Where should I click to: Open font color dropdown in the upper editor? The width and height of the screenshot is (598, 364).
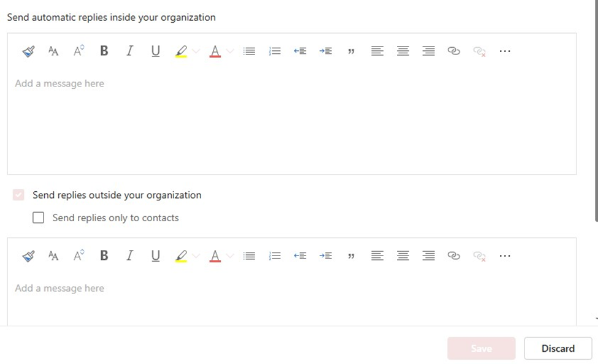tap(230, 51)
